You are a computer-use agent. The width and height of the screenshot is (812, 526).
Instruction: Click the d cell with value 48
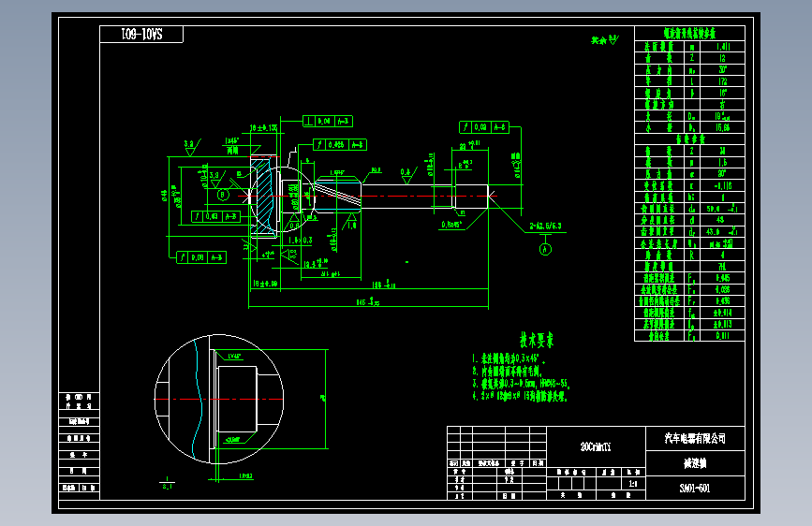point(720,220)
